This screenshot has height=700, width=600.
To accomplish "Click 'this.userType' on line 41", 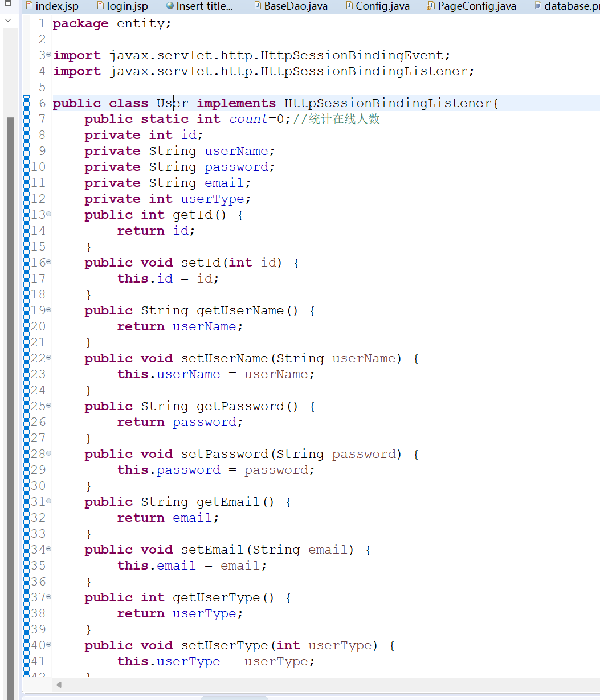I will click(x=169, y=662).
